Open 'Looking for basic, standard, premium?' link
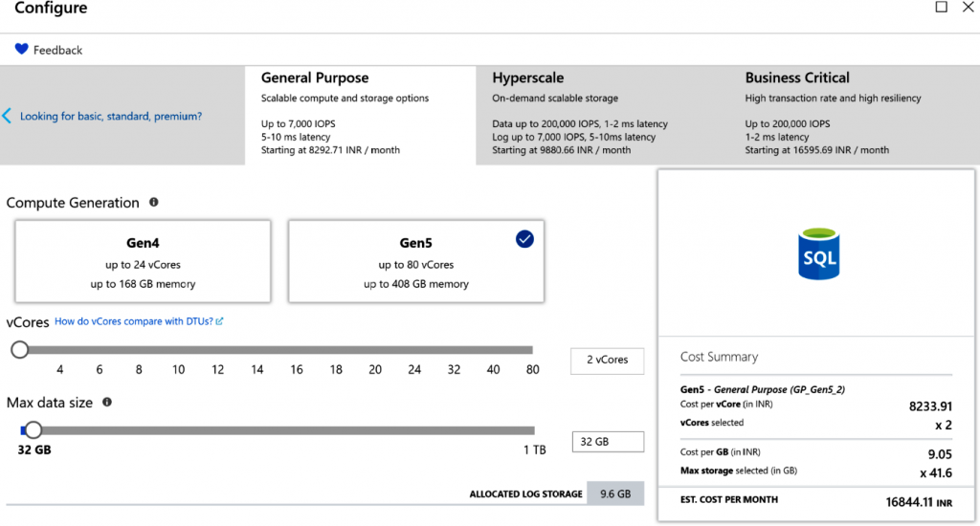The width and height of the screenshot is (980, 526). point(111,117)
